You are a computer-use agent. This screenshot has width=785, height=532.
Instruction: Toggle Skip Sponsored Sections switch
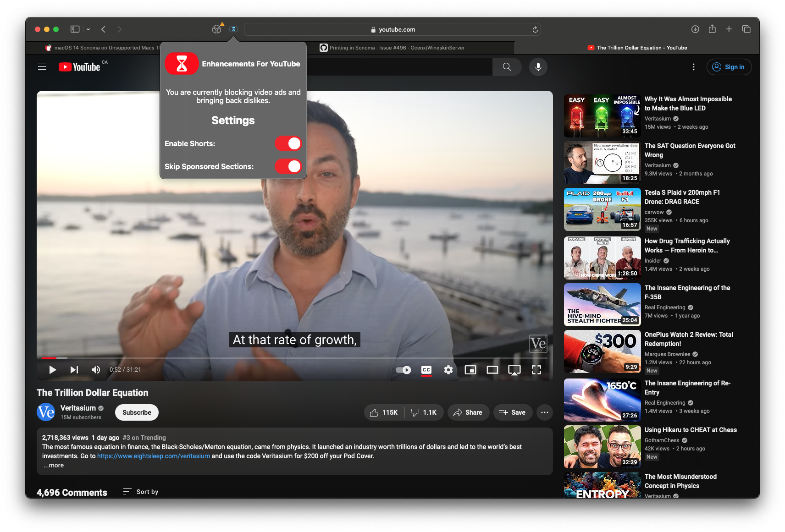(x=288, y=166)
